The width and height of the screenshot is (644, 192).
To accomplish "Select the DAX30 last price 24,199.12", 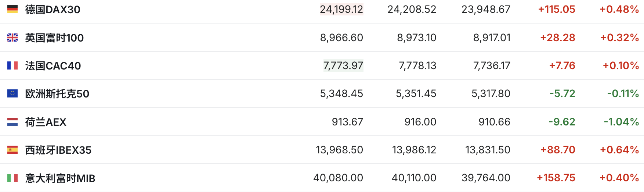I will (x=341, y=9).
